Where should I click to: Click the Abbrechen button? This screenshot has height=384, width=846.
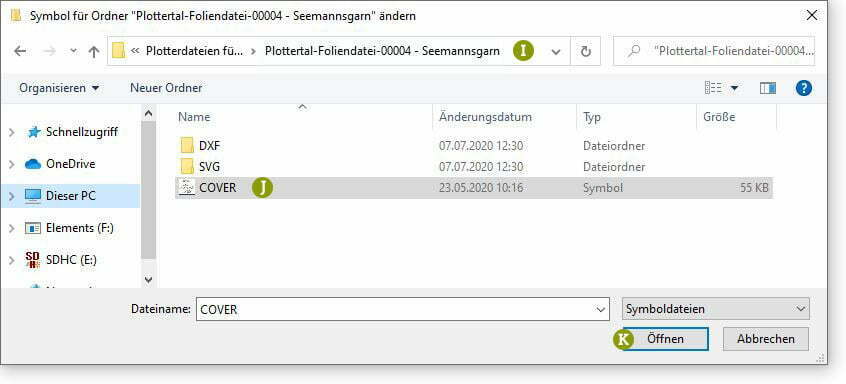pos(766,339)
